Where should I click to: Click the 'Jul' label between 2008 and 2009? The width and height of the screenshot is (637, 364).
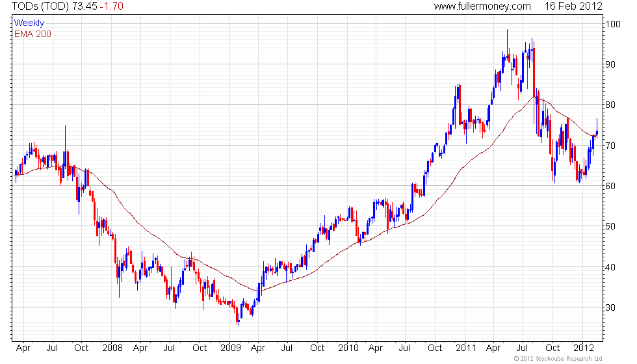tap(169, 348)
